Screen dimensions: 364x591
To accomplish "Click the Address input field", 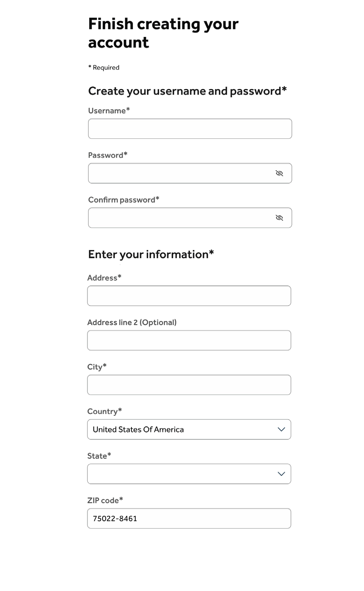I will [x=189, y=296].
